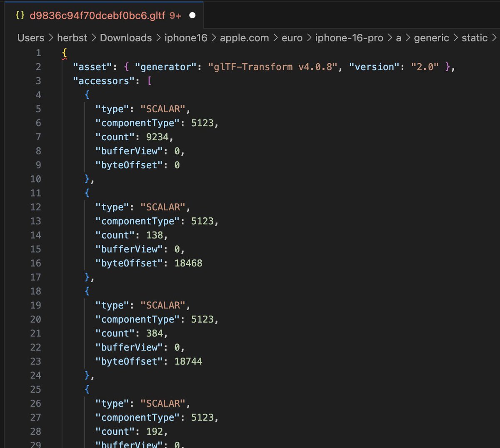Click the iphone-16-pro breadcrumb entry
The image size is (500, 448).
pyautogui.click(x=349, y=38)
